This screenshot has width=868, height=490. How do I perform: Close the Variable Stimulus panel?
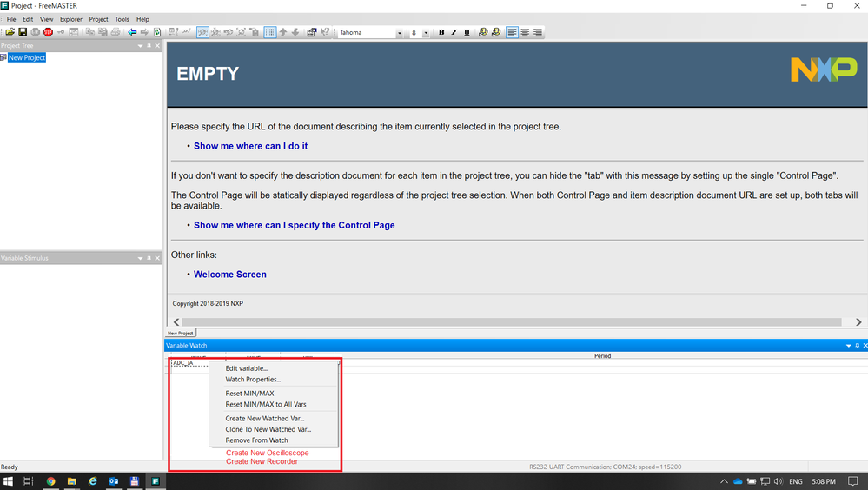158,258
